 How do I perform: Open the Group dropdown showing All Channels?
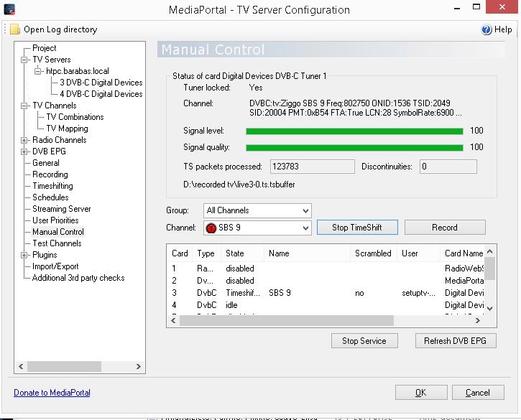point(257,210)
